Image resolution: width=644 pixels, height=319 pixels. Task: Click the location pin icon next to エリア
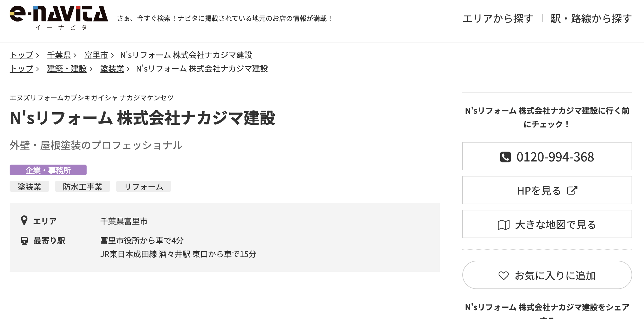tap(24, 221)
